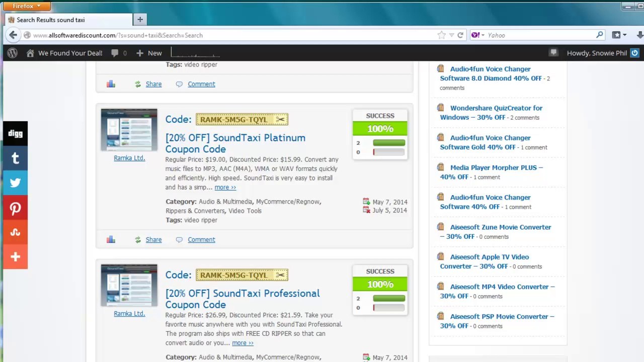The width and height of the screenshot is (644, 362).
Task: Click Comment link in top listing
Action: click(201, 84)
